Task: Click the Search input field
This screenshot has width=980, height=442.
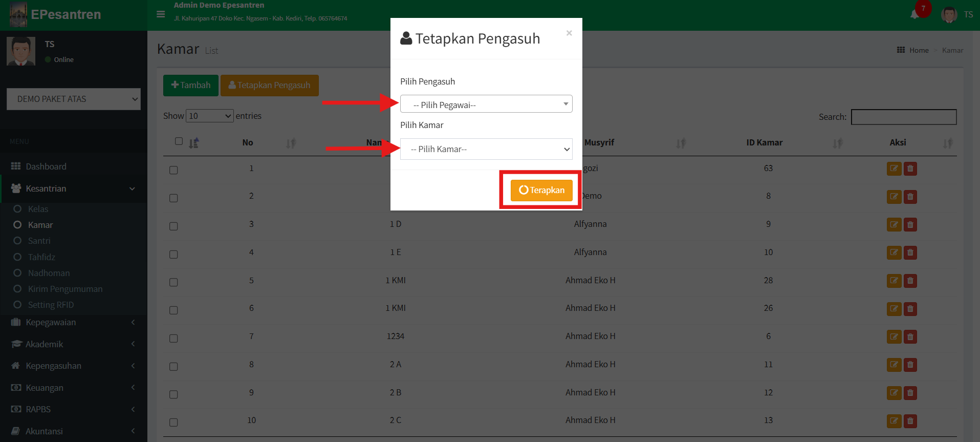Action: coord(903,117)
